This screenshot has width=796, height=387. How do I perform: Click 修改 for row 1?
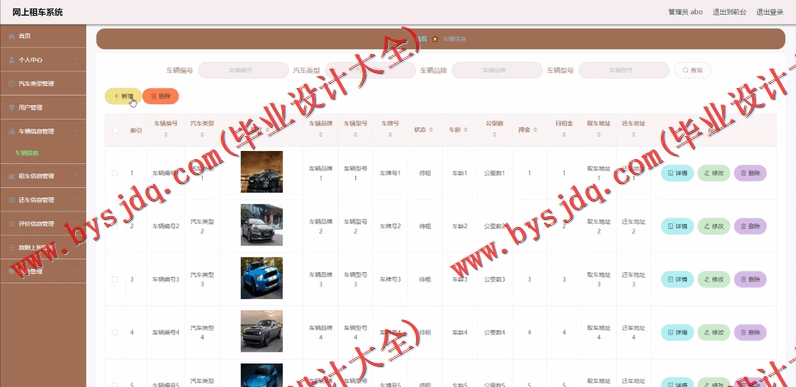click(x=714, y=173)
